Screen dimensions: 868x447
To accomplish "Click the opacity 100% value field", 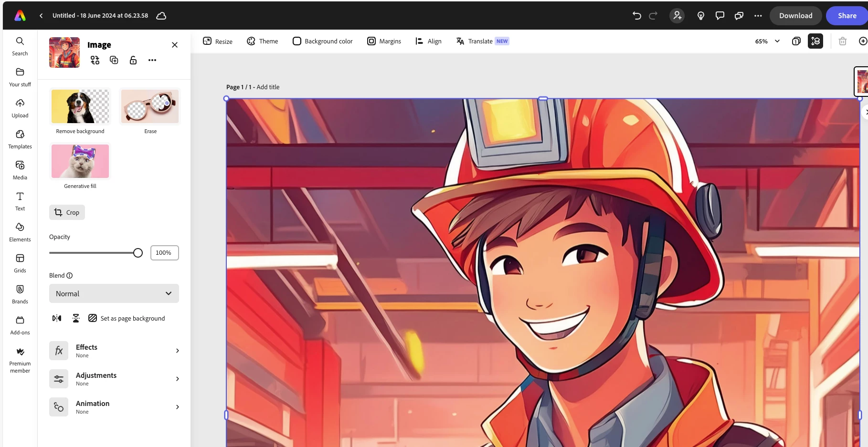I will [165, 253].
